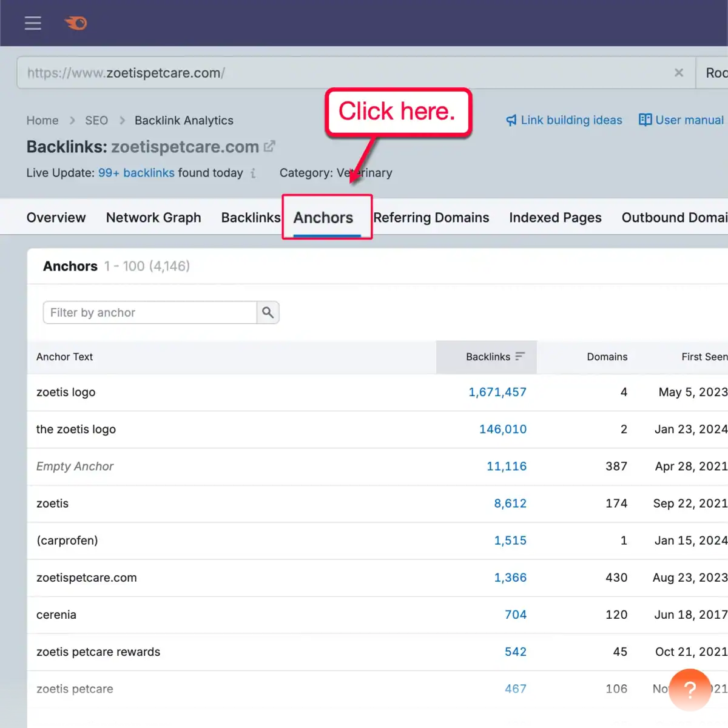
Task: Open the Indexed Pages tab
Action: pyautogui.click(x=555, y=217)
